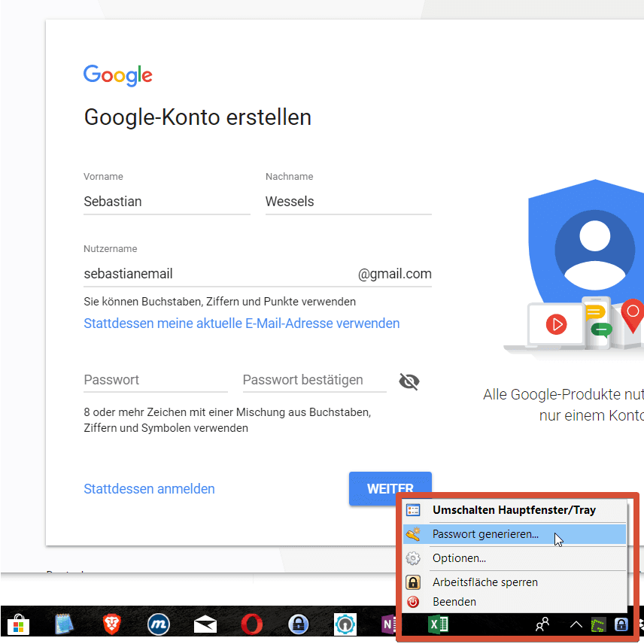Open the Mail envelope app in taskbar
644x644 pixels.
pyautogui.click(x=205, y=624)
